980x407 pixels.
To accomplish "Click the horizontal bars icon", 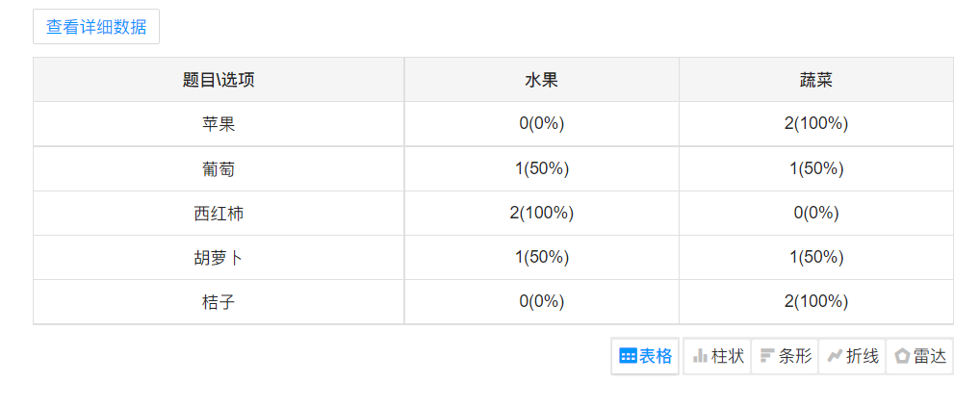I will click(767, 356).
